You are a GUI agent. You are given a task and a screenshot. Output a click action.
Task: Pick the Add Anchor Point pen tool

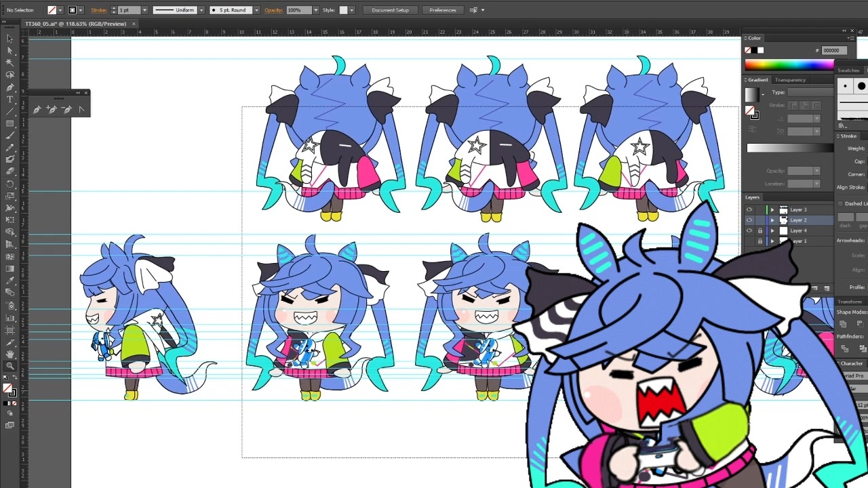tap(52, 109)
